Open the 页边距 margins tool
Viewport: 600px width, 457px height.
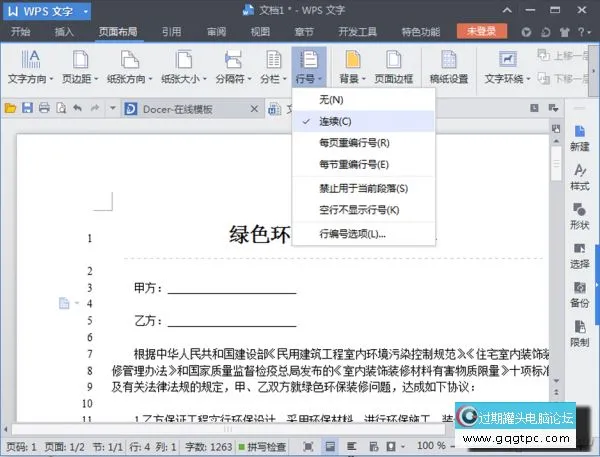80,67
